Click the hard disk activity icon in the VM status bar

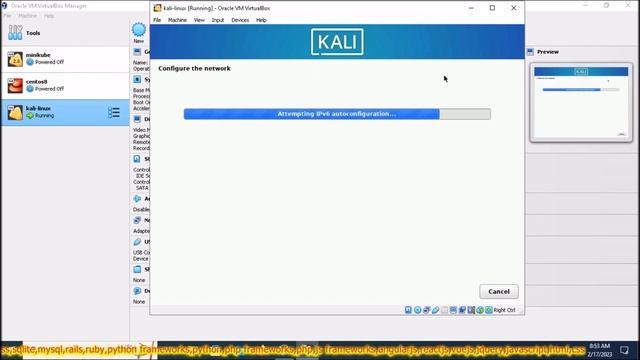(x=408, y=310)
